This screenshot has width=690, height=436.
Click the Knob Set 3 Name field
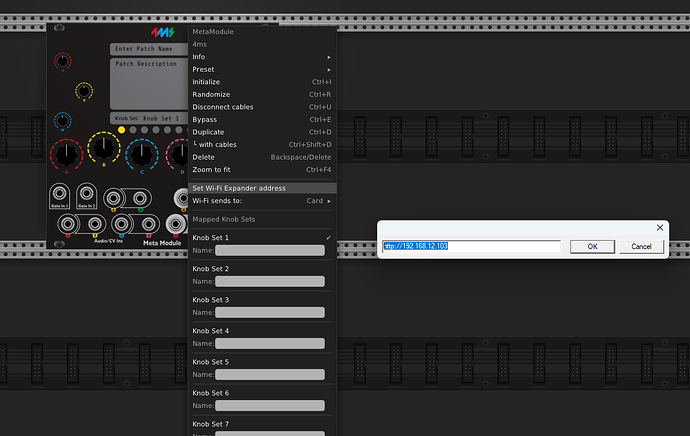(270, 312)
